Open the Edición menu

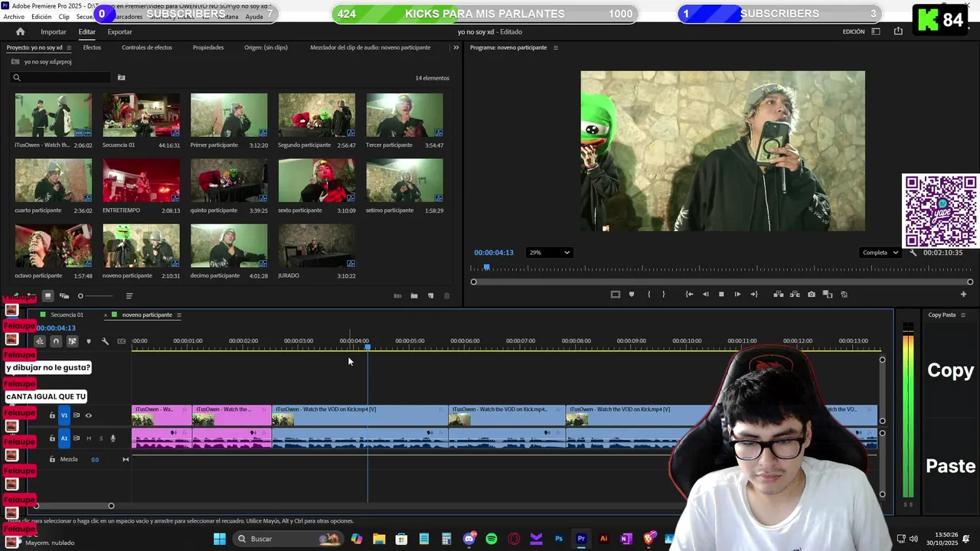click(41, 17)
